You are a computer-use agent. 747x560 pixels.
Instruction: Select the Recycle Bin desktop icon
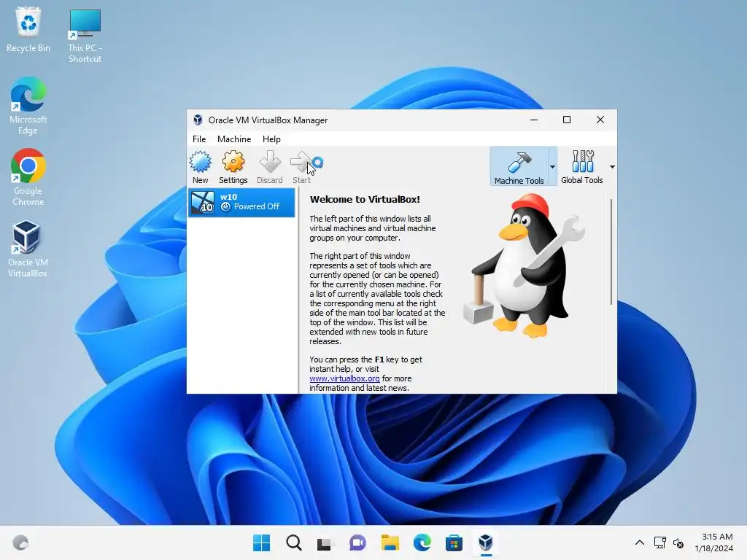(x=28, y=29)
